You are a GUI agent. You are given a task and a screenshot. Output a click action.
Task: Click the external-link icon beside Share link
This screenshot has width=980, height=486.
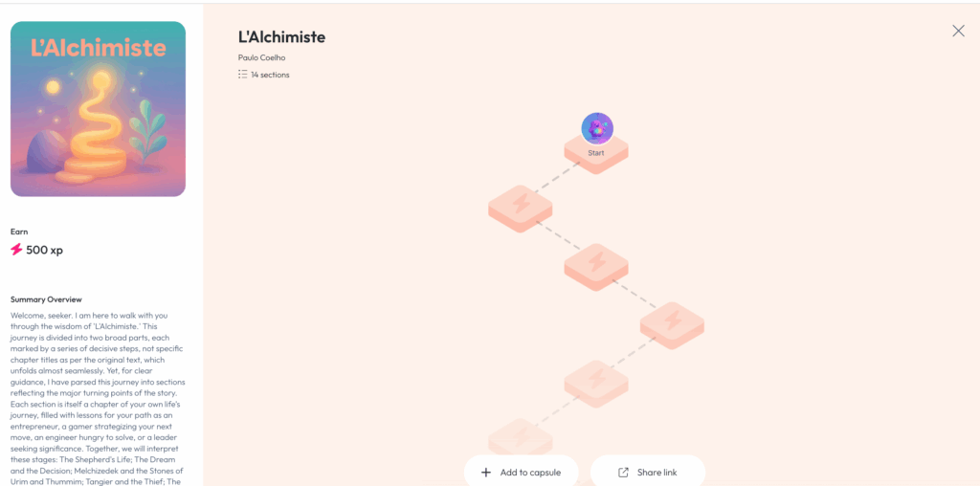pyautogui.click(x=623, y=473)
